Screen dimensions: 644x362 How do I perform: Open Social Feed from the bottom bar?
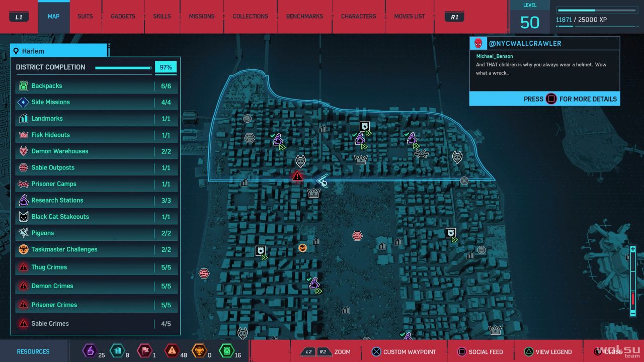(479, 352)
